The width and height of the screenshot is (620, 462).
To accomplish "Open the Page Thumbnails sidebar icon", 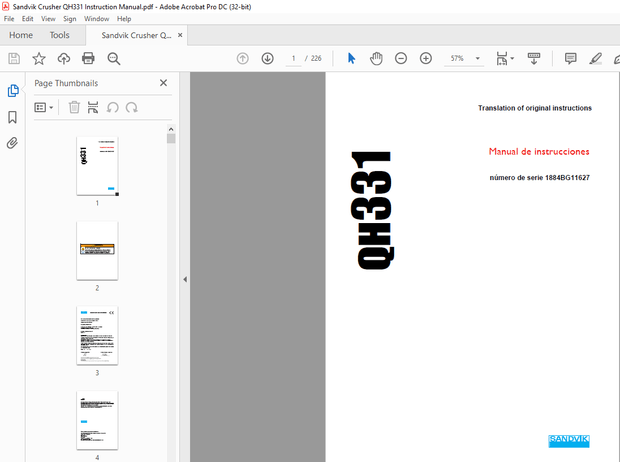I will pyautogui.click(x=13, y=91).
